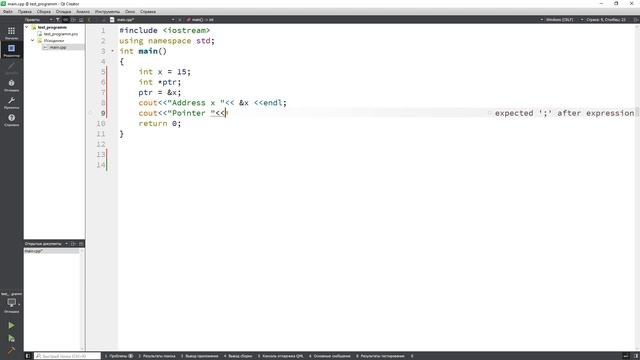Select main.cpp in Open Documents list

point(51,251)
